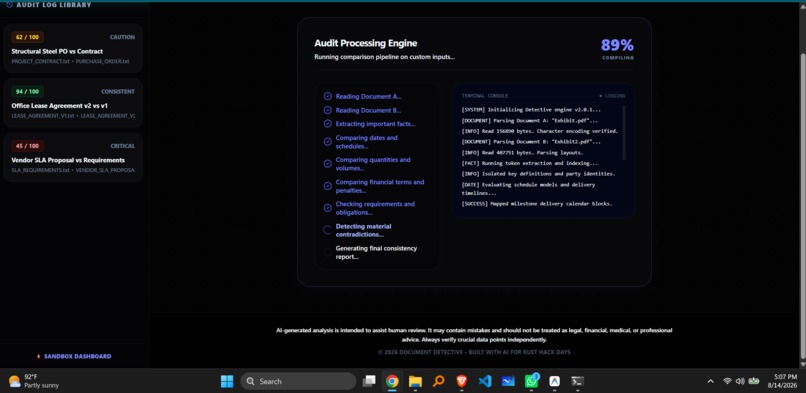Click the 94 / 100 score badge
Viewport: 806px width, 393px height.
27,91
